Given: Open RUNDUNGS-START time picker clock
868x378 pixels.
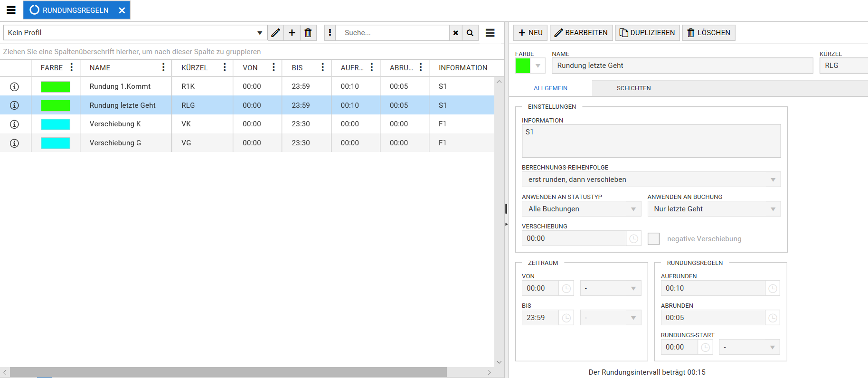Looking at the screenshot, I should 706,347.
